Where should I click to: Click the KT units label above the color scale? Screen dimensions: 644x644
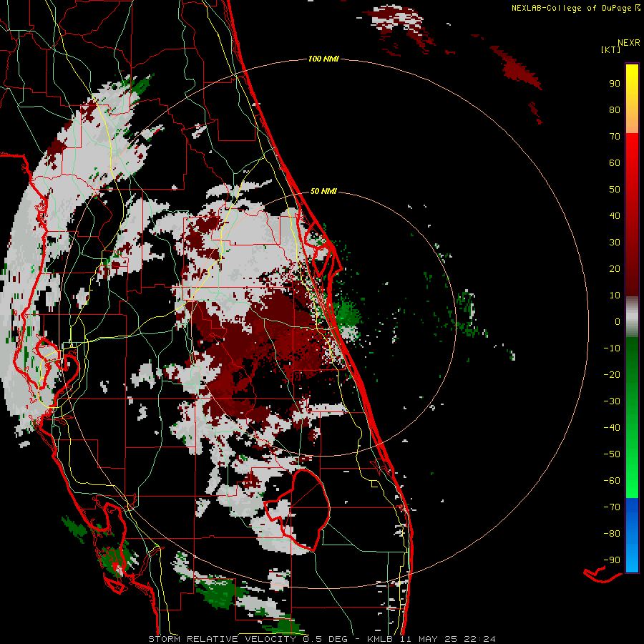pos(610,49)
